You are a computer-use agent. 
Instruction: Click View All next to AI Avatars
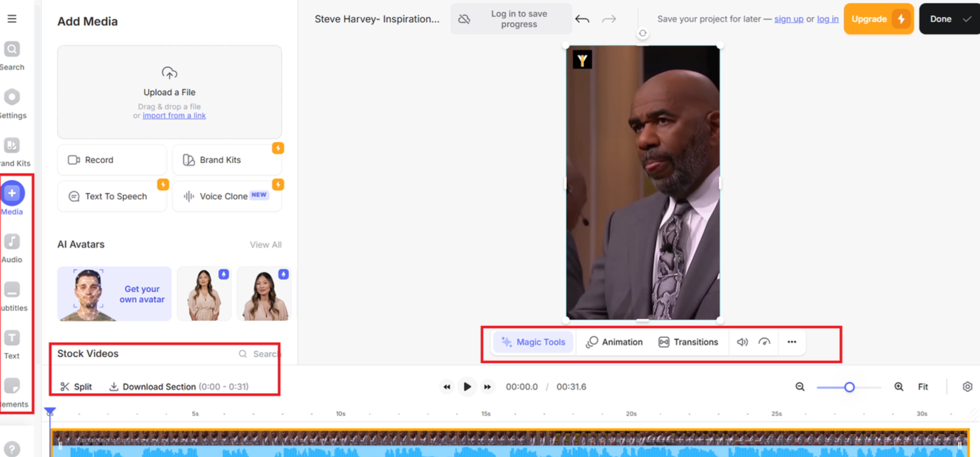coord(265,244)
